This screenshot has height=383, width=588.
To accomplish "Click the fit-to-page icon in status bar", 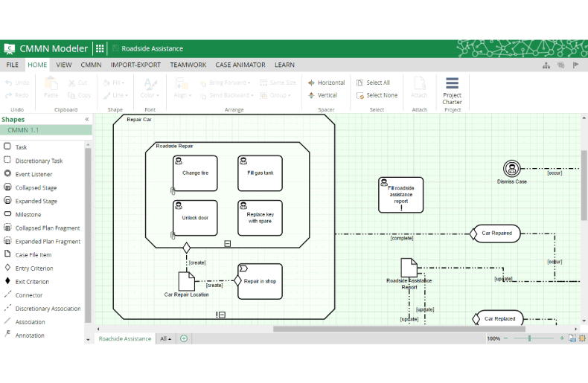I will (572, 338).
